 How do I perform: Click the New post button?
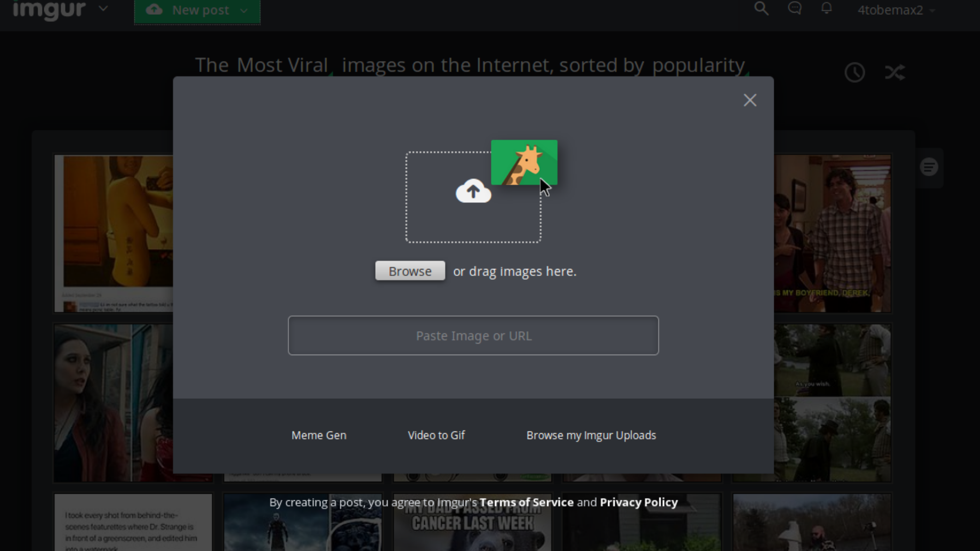click(x=197, y=11)
